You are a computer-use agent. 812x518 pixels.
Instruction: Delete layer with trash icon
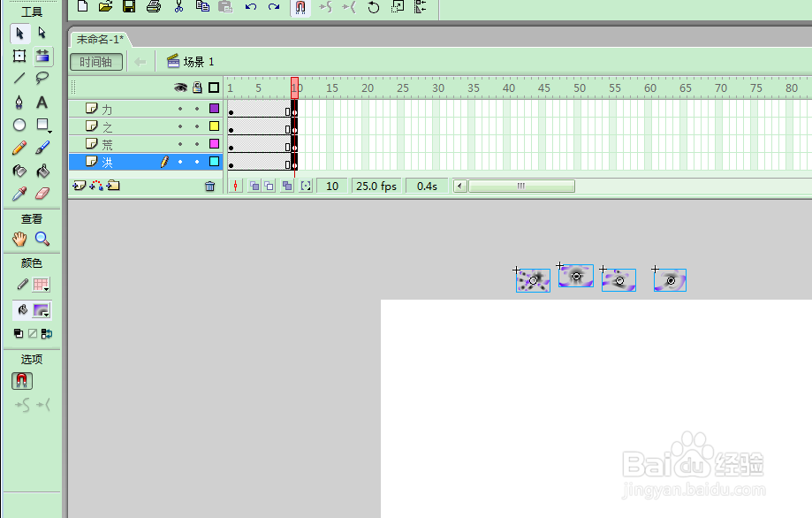(x=209, y=186)
